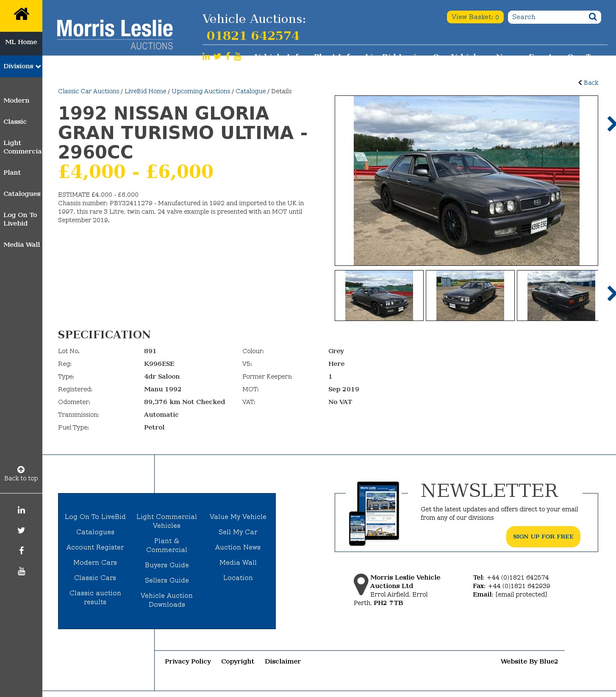Click the email protected link

[521, 594]
